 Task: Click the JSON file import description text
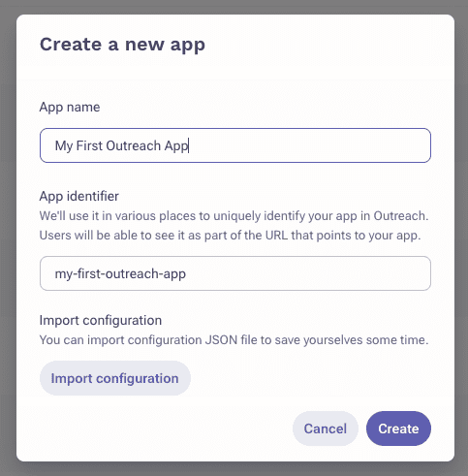[x=234, y=340]
